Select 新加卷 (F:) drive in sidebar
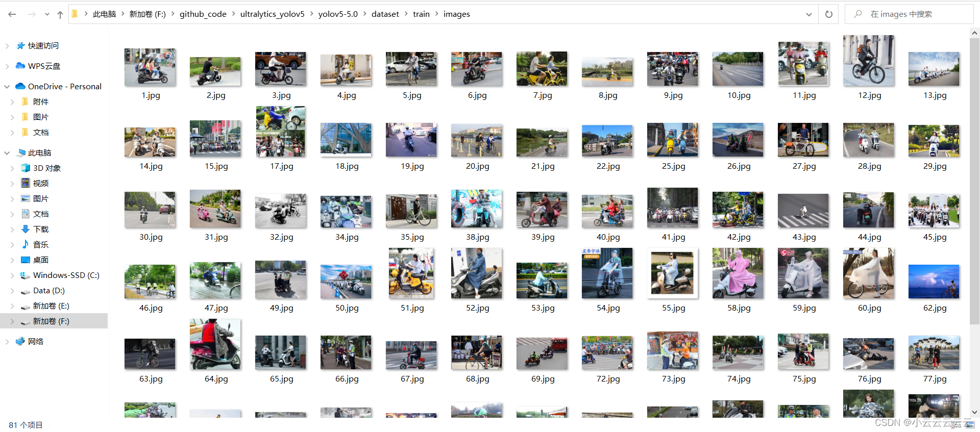 coord(54,321)
